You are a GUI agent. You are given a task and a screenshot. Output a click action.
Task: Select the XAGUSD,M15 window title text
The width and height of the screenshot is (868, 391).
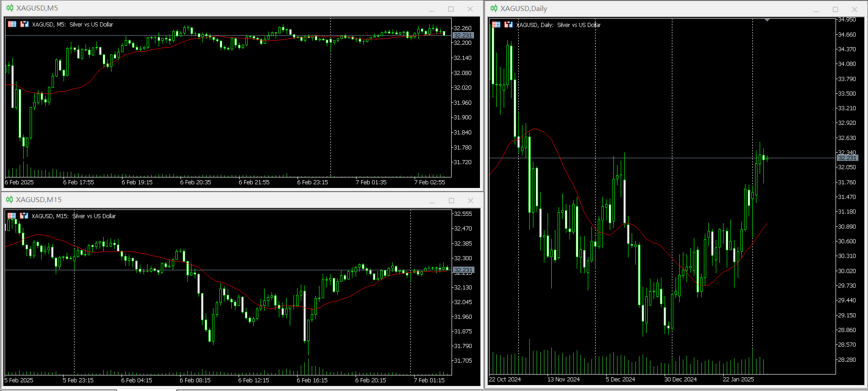tap(39, 200)
